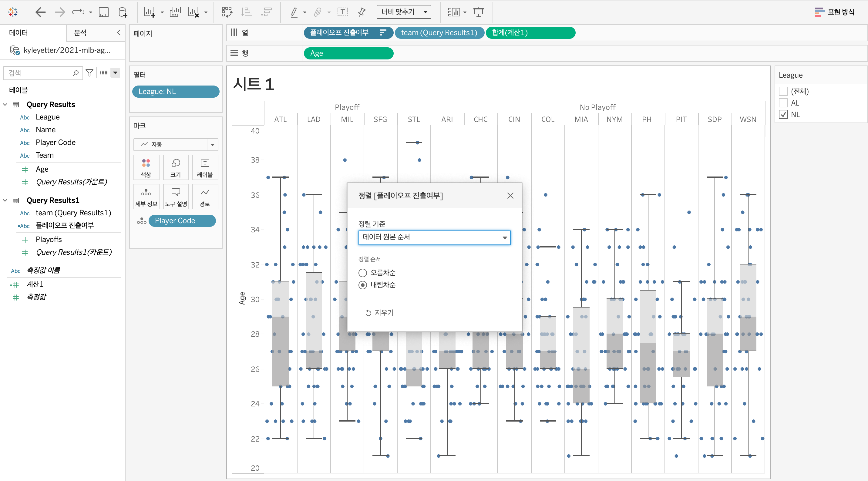This screenshot has width=868, height=481.
Task: Open the highlight dropdown arrow
Action: [x=304, y=12]
